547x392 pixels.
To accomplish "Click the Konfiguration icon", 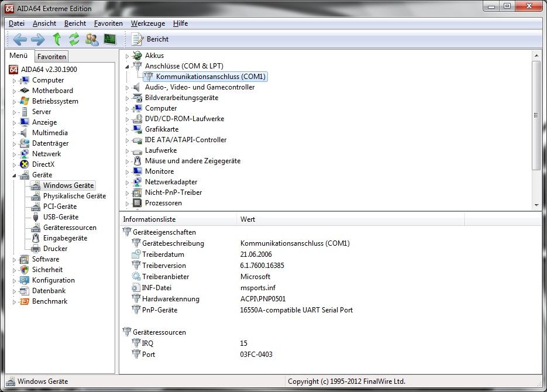I will 25,280.
